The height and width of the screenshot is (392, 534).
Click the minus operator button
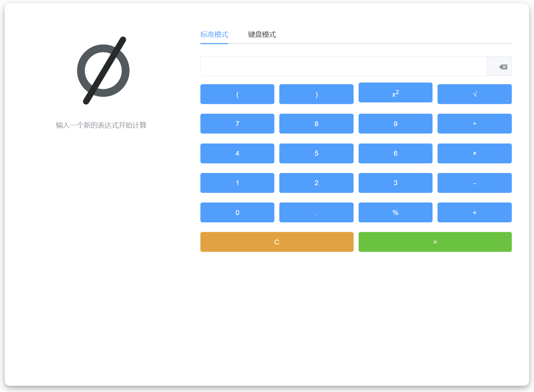474,183
